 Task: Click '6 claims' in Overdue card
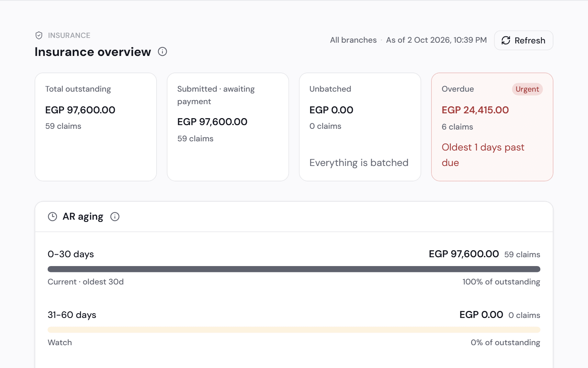(457, 127)
